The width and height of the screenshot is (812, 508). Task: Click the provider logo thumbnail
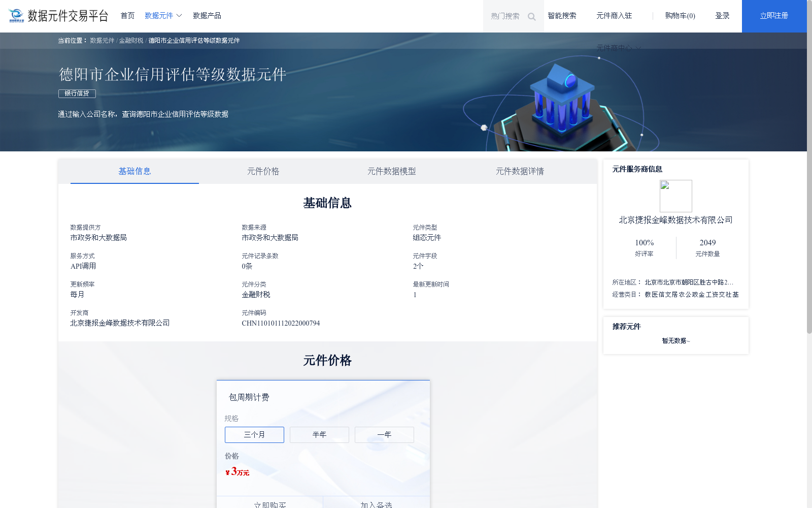(675, 196)
